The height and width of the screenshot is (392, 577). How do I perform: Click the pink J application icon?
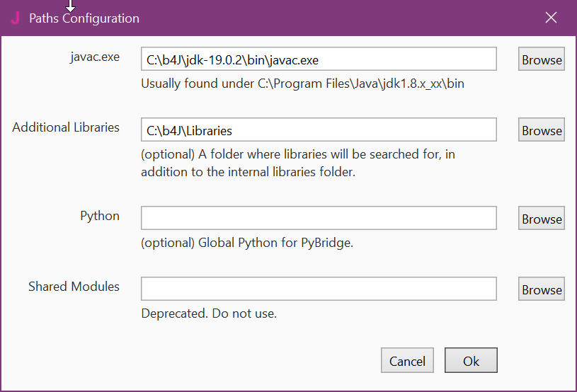(x=15, y=18)
